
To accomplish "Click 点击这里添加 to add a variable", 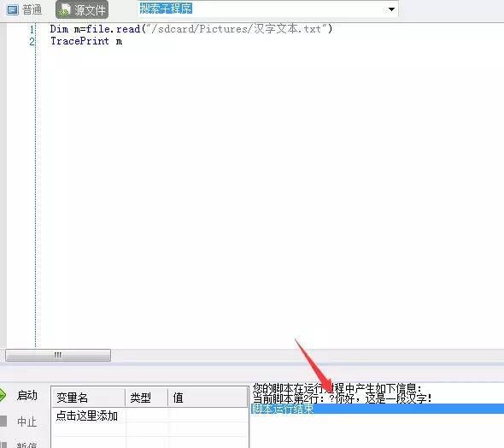I will click(87, 416).
